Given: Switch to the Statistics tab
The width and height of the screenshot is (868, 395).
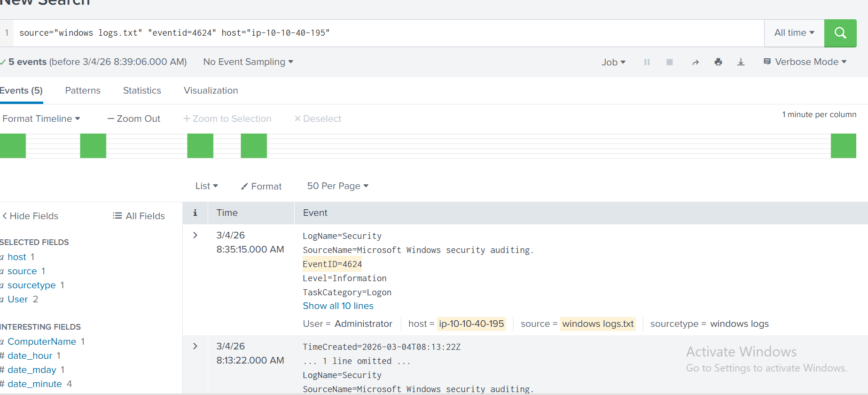Looking at the screenshot, I should pyautogui.click(x=142, y=91).
